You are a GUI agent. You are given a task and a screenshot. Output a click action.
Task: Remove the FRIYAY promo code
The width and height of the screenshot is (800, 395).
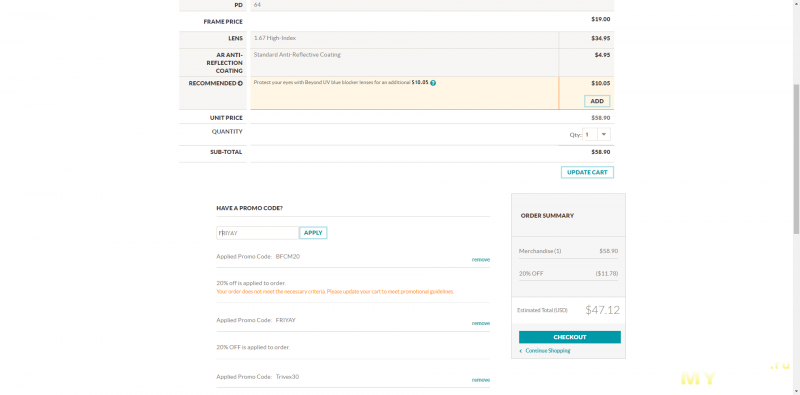[x=481, y=324]
